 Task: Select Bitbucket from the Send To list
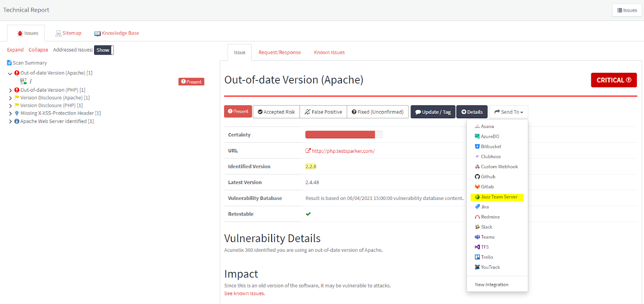(x=491, y=146)
